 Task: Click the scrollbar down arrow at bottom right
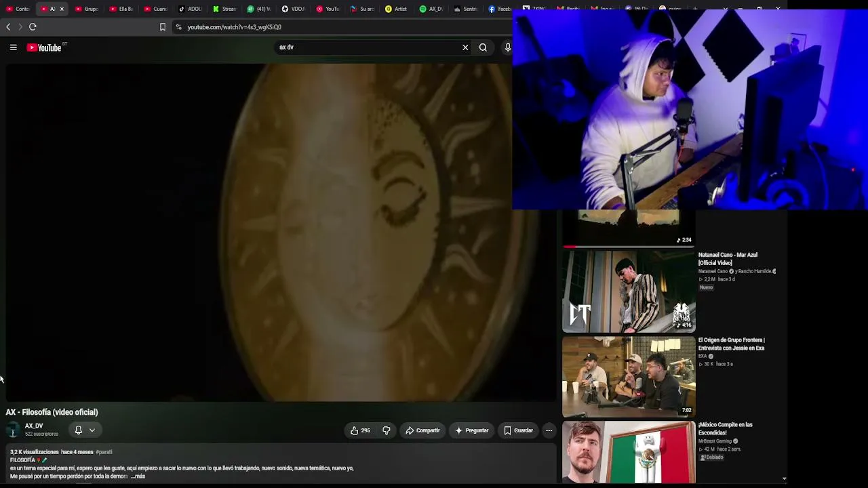click(784, 479)
